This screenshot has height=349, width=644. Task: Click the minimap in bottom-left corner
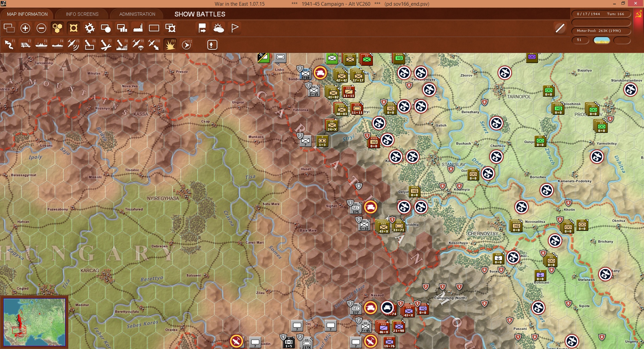tap(34, 322)
